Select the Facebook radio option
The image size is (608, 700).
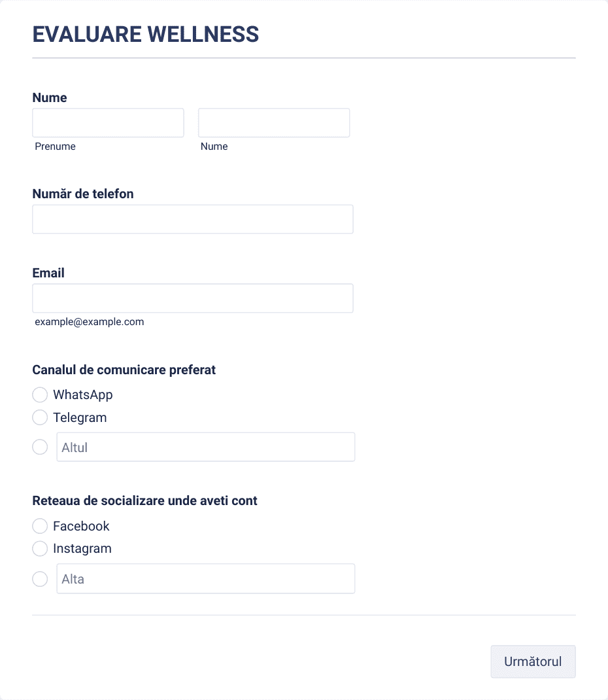click(x=40, y=526)
